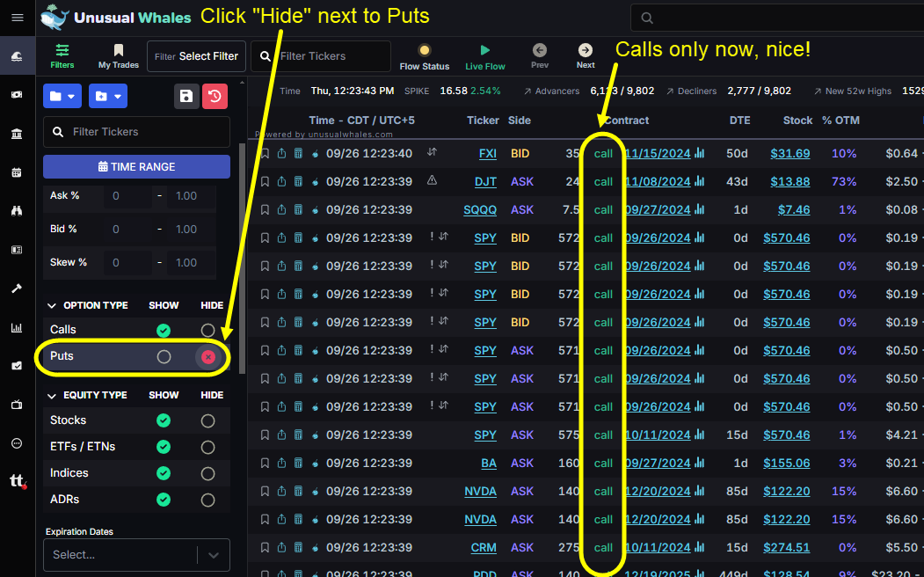Open the bank building icon in the sidebar
This screenshot has height=577, width=924.
click(x=17, y=135)
